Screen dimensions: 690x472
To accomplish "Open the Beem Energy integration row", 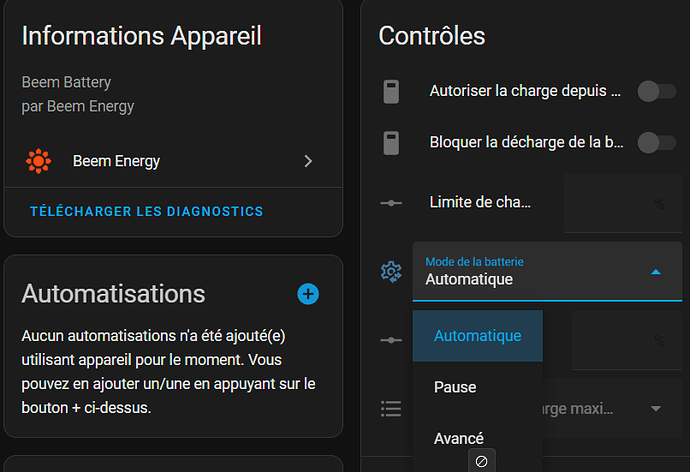I will coord(173,161).
